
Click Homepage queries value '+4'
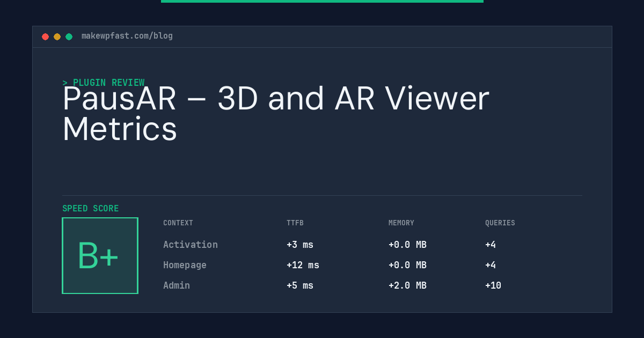491,265
